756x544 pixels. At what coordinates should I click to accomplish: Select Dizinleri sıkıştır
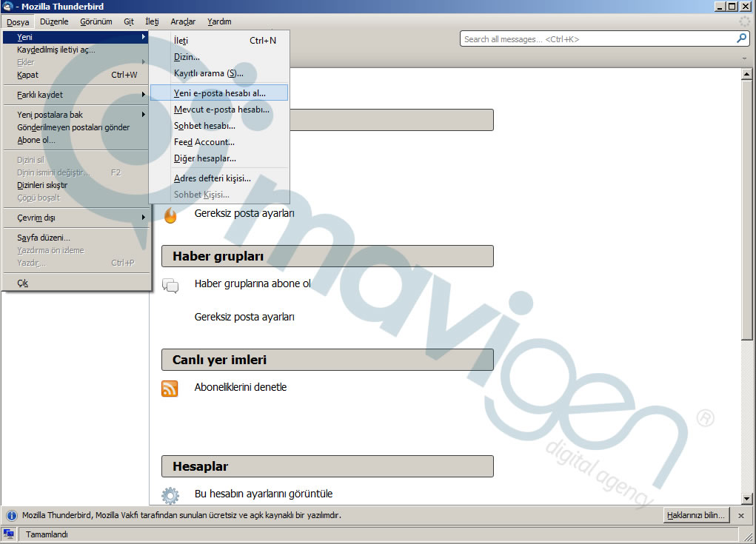(x=76, y=185)
